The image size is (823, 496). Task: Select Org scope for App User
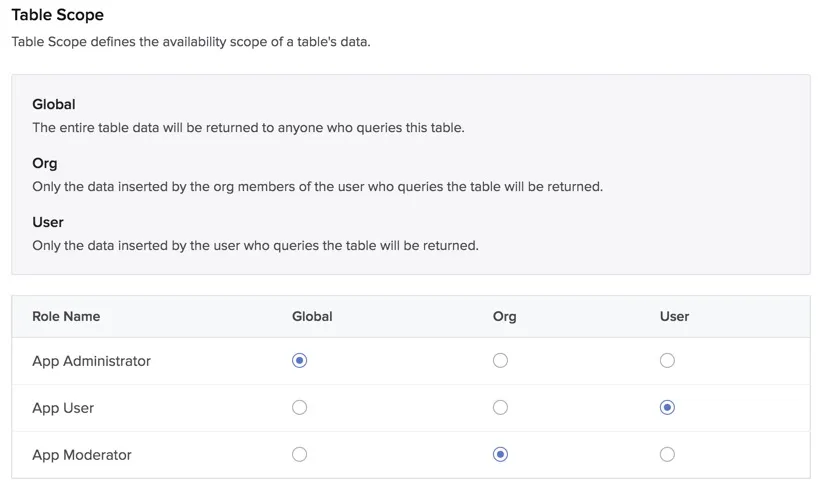click(x=500, y=407)
